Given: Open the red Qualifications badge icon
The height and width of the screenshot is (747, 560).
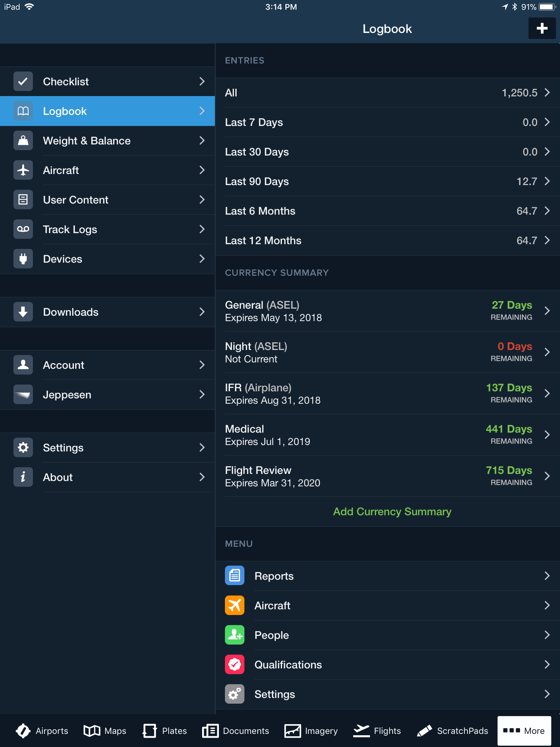Looking at the screenshot, I should coord(234,664).
